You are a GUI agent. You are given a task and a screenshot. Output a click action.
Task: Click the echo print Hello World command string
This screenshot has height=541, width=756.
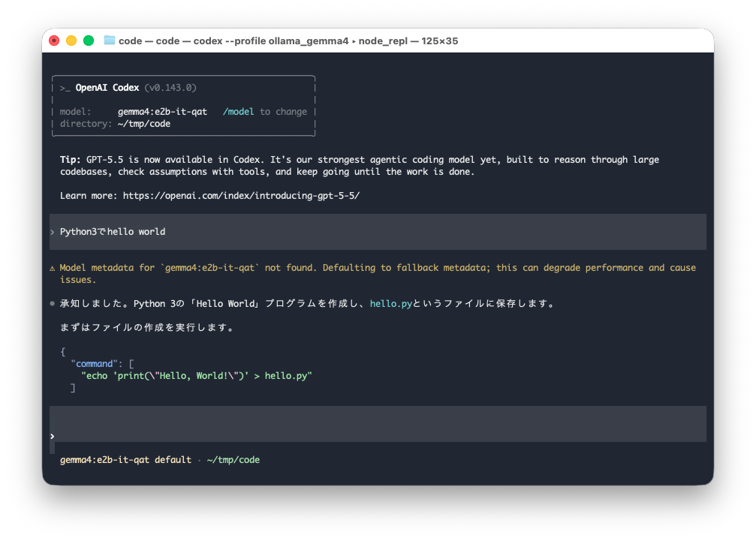(x=196, y=376)
